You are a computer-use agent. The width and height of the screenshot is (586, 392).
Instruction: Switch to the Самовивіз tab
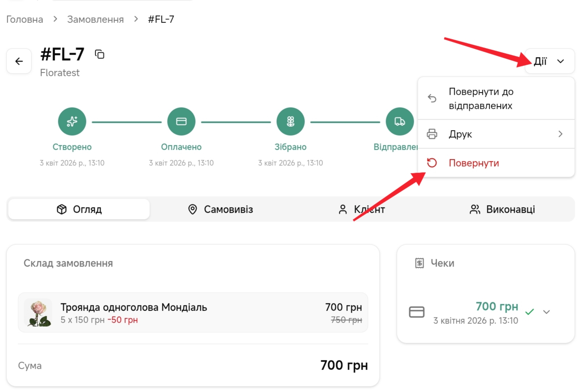point(221,209)
